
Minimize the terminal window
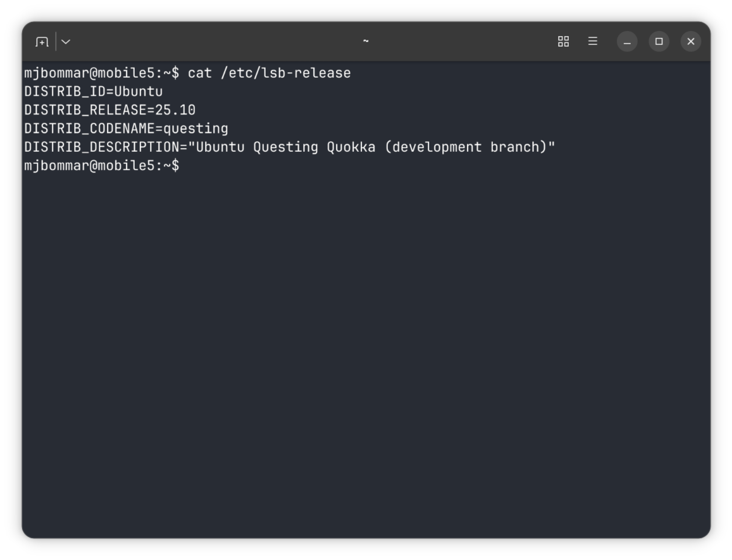point(627,42)
